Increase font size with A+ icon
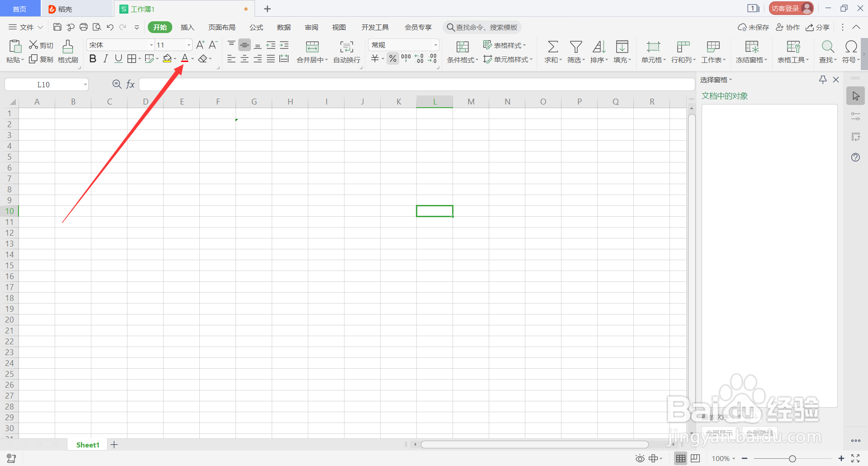 (x=200, y=45)
